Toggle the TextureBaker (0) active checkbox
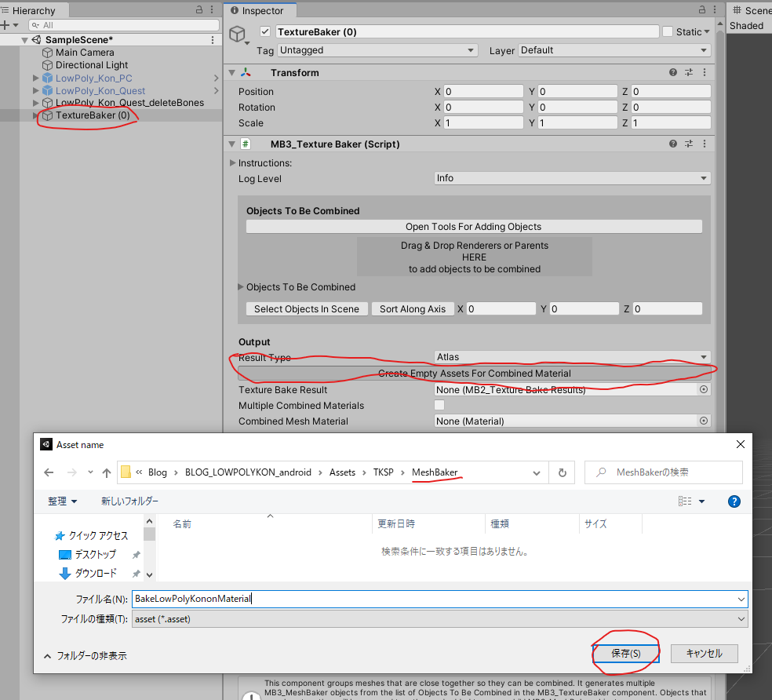This screenshot has width=772, height=700. point(265,31)
